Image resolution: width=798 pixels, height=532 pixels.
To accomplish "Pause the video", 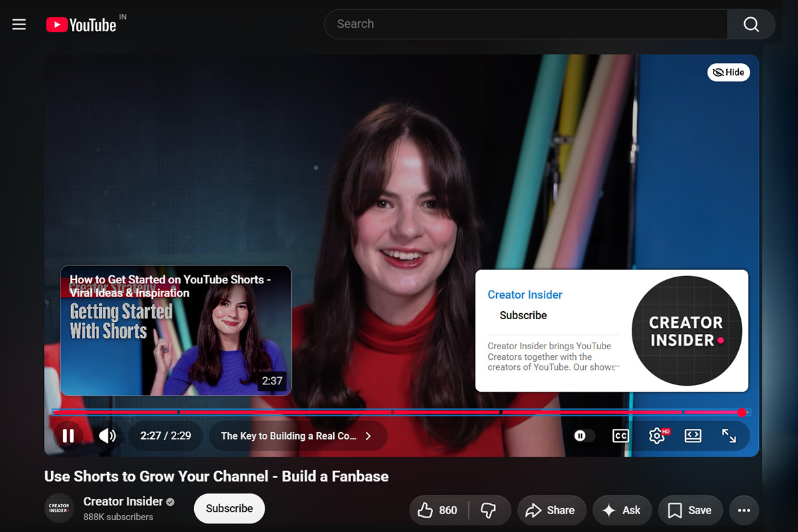I will coord(68,436).
